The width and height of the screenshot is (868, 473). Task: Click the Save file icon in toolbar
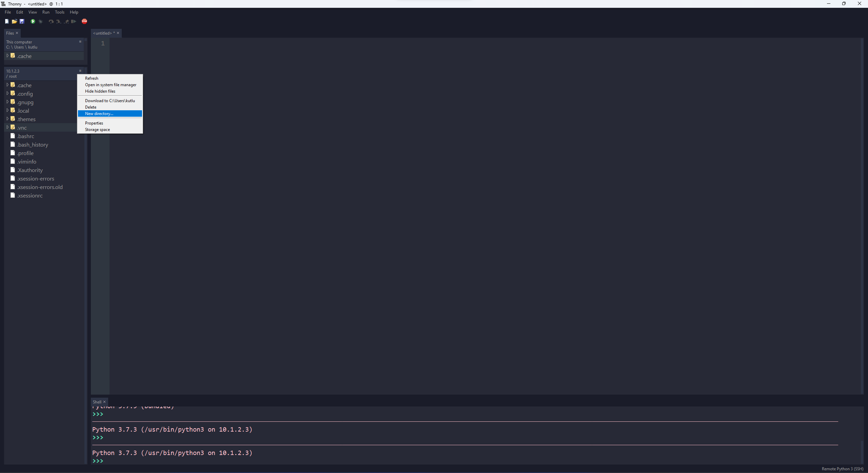pos(21,22)
